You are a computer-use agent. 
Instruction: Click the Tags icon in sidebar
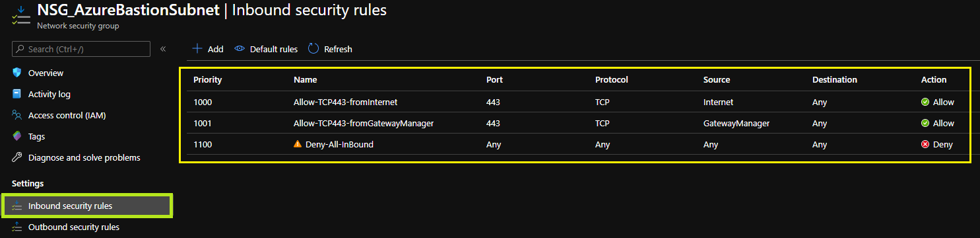tap(17, 136)
